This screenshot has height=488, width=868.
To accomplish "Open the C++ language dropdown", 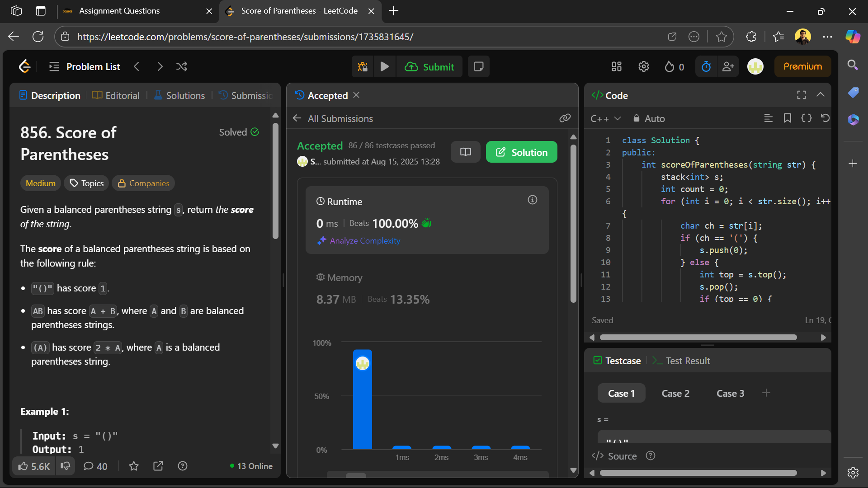I will 605,118.
